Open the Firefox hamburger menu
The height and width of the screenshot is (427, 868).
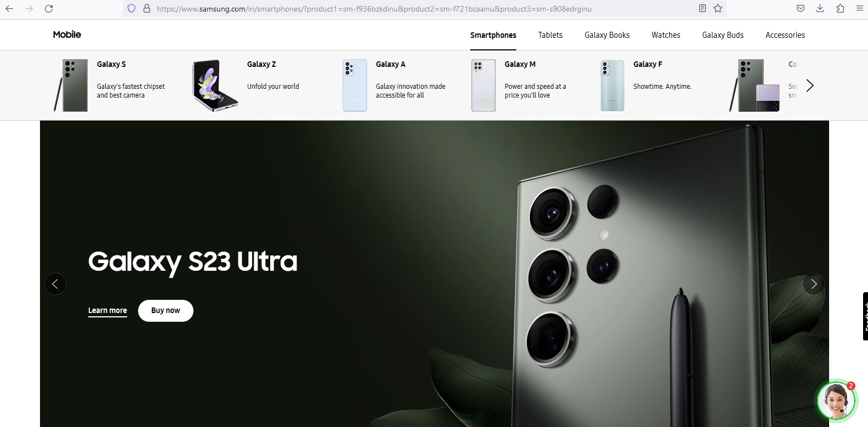pos(860,8)
